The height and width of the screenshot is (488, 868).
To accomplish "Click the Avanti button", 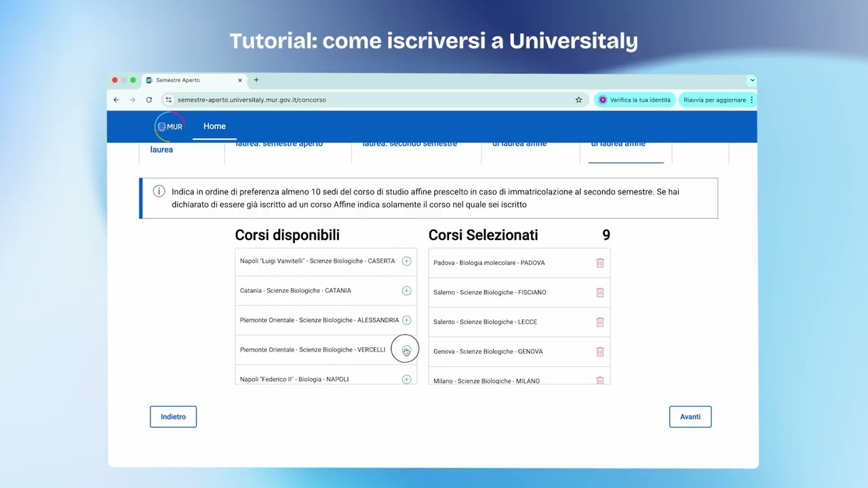I will [690, 417].
